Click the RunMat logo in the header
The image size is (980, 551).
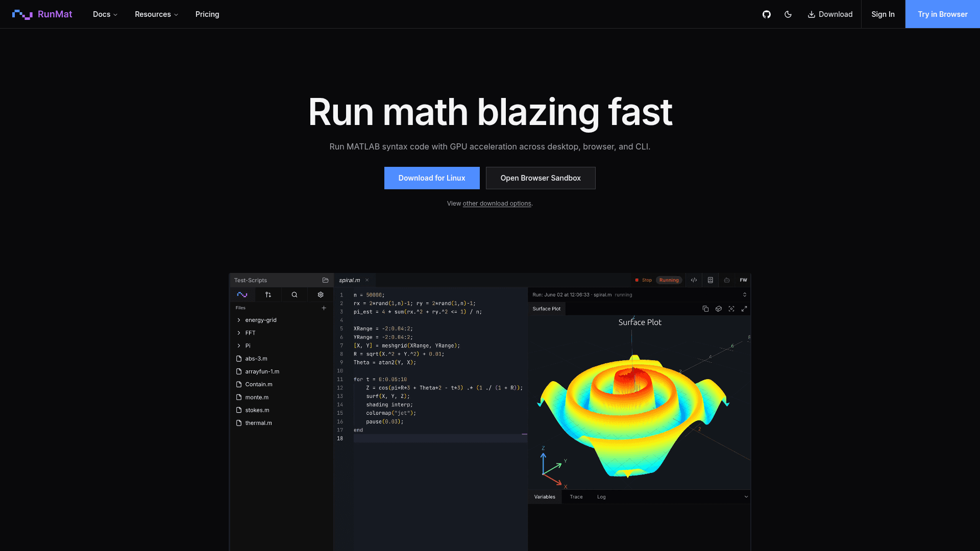(42, 14)
